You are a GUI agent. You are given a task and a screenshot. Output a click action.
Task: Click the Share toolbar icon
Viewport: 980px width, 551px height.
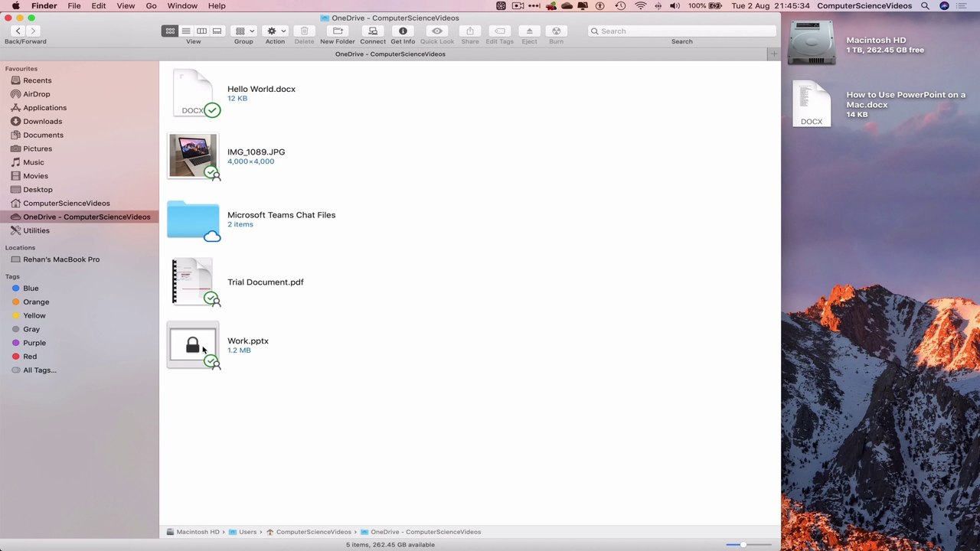click(470, 31)
